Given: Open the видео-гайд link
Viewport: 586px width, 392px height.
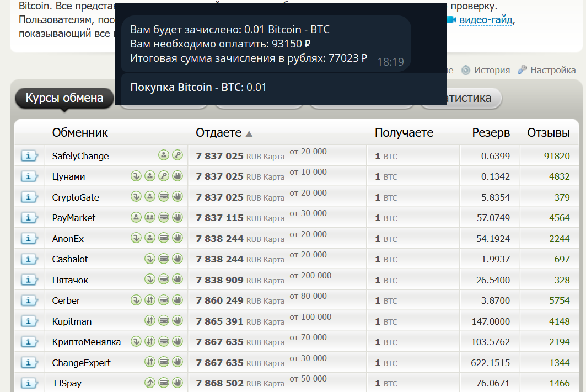Looking at the screenshot, I should click(x=486, y=20).
